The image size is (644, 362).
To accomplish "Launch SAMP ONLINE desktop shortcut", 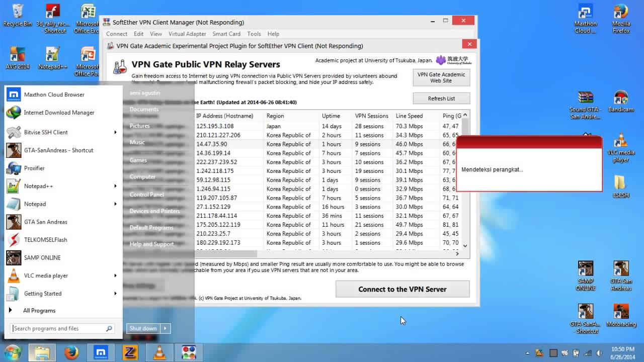I will point(585,276).
